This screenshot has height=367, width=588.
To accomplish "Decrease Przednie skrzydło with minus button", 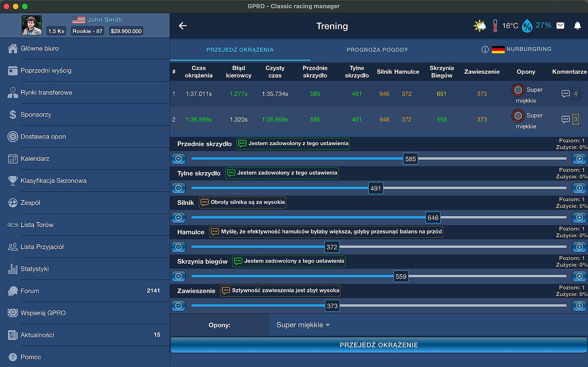I will coord(178,159).
